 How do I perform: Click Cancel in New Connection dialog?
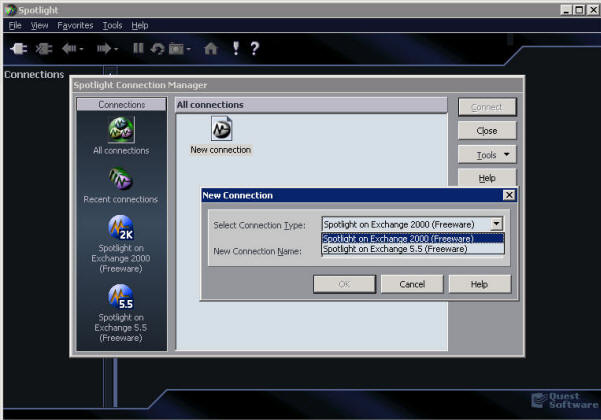(x=412, y=284)
